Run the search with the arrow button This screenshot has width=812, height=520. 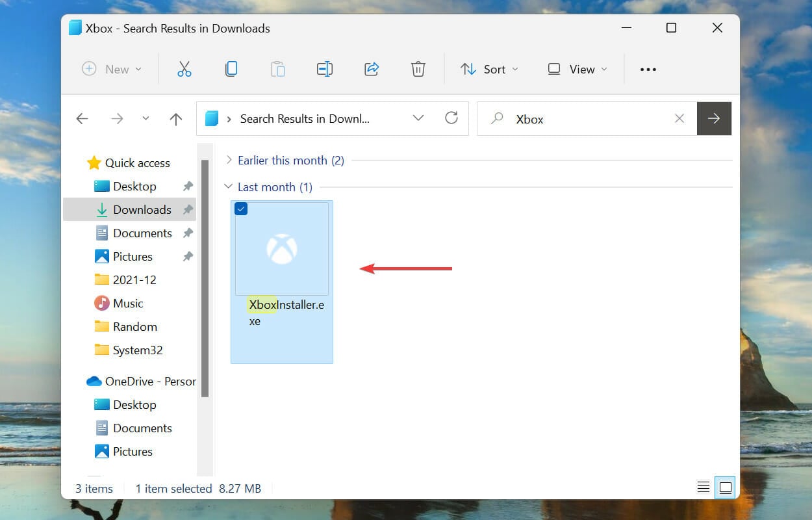714,118
